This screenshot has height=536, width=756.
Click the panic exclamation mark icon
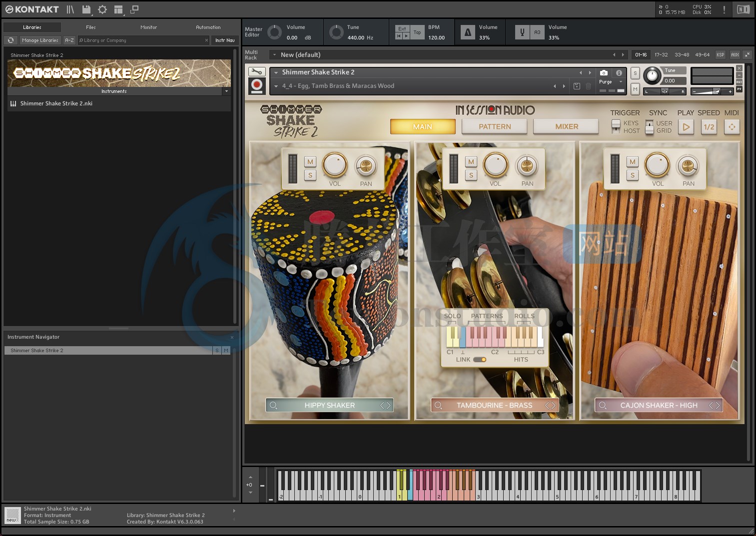coord(724,9)
